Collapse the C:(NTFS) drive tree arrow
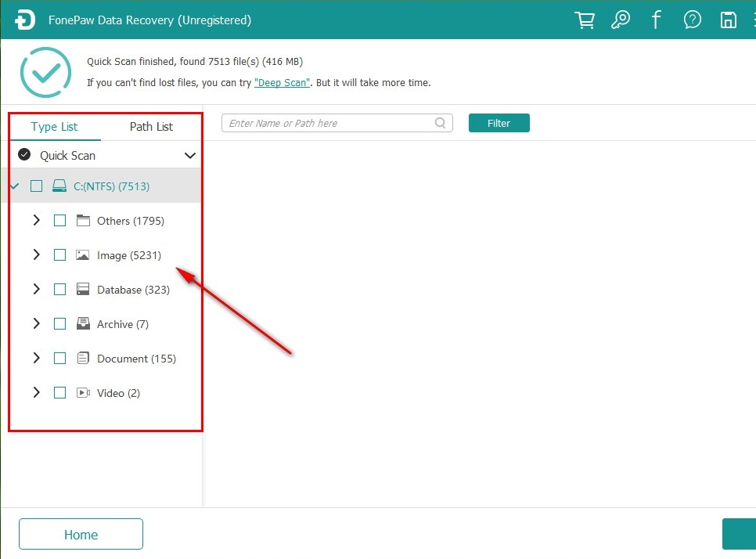The height and width of the screenshot is (559, 756). click(x=14, y=186)
